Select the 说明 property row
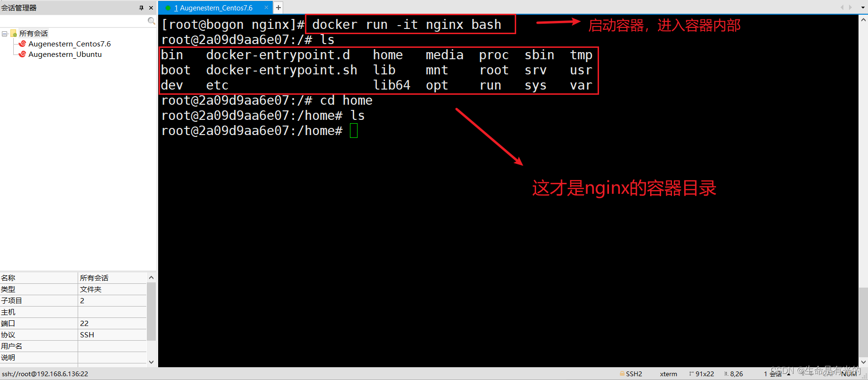The width and height of the screenshot is (868, 380). click(x=73, y=357)
